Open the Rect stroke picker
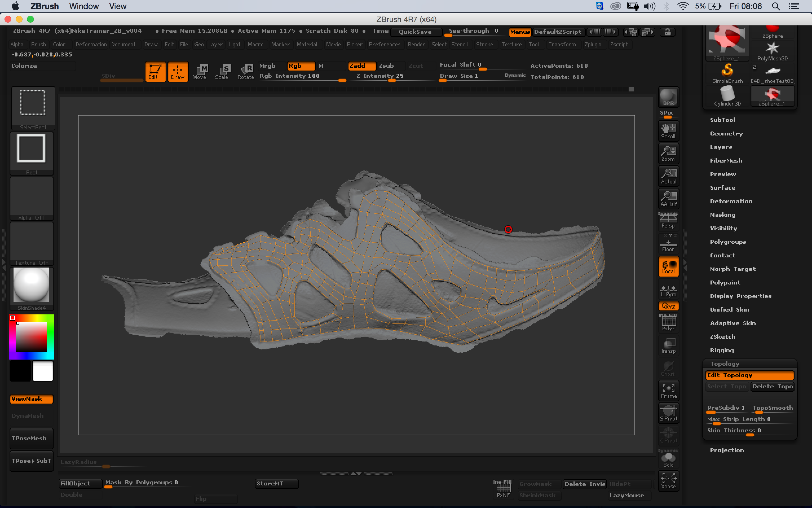Image resolution: width=812 pixels, height=508 pixels. 32,153
